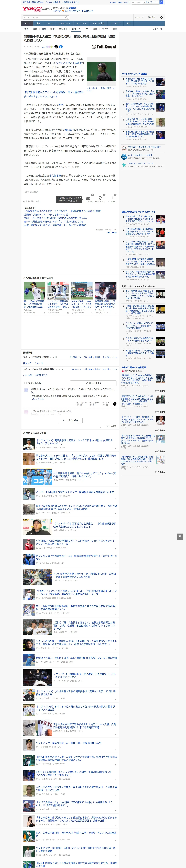The image size is (186, 868).
Task: React with 新しい視点 exclamation icon
Action: click(112, 198)
